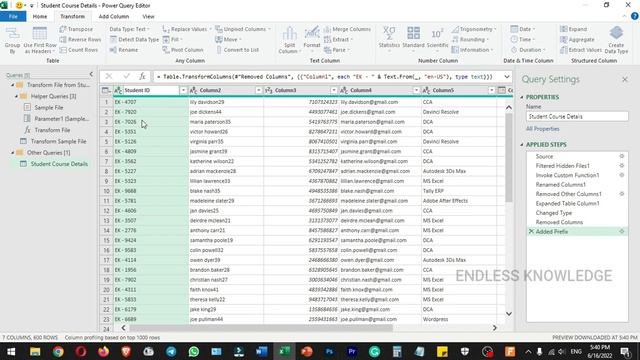Click the query Name input field
The height and width of the screenshot is (360, 640).
[577, 116]
